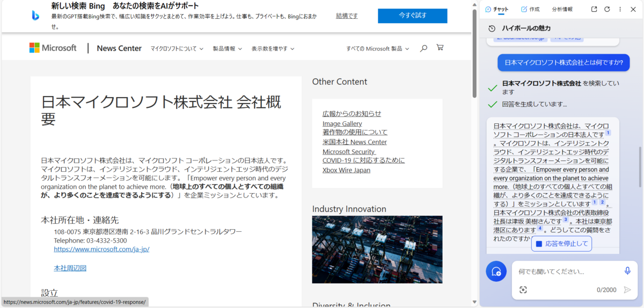Click the 応答を停止して button
Image resolution: width=644 pixels, height=308 pixels.
562,244
